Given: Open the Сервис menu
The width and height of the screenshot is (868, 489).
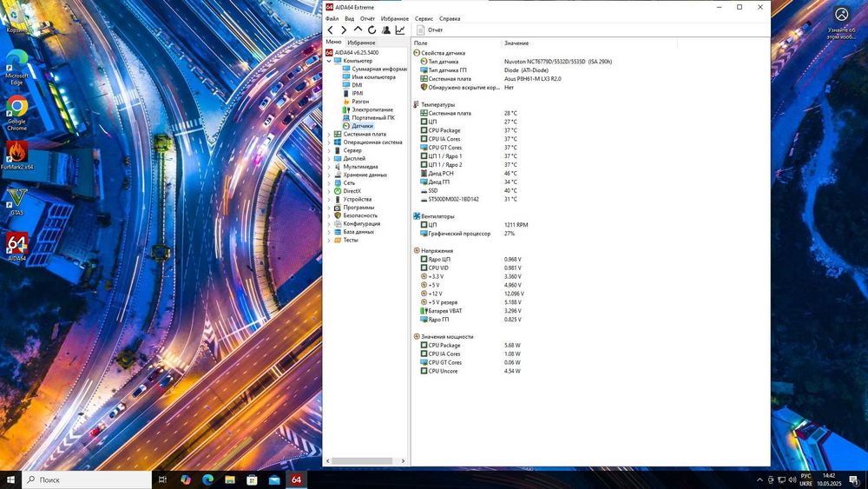Looking at the screenshot, I should [x=424, y=18].
